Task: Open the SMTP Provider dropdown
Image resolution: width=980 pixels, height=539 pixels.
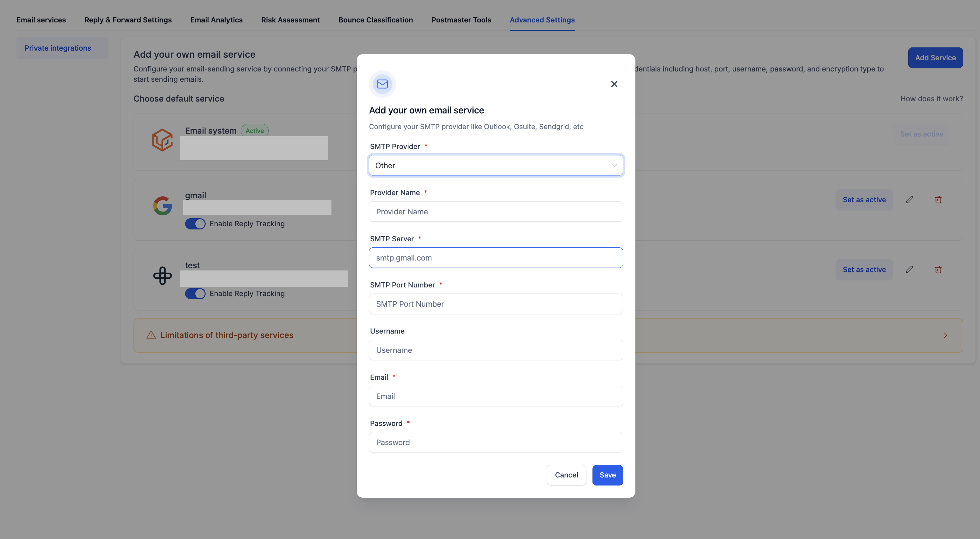Action: pyautogui.click(x=495, y=165)
